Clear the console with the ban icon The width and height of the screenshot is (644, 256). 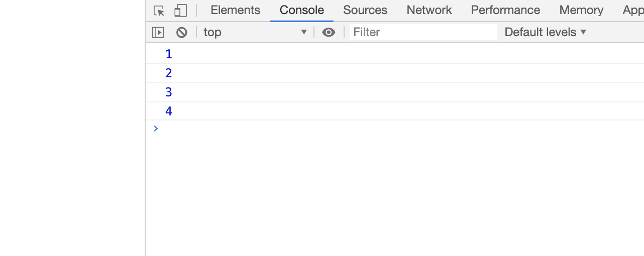click(x=182, y=33)
